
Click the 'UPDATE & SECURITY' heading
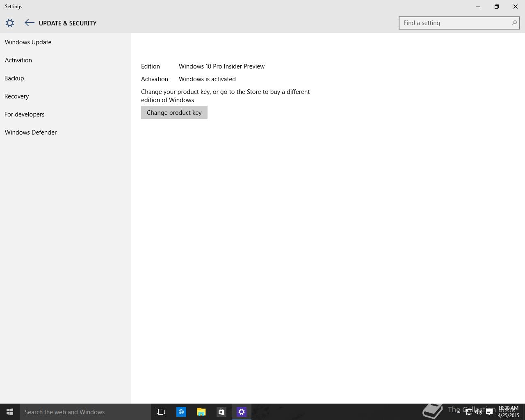tap(68, 23)
